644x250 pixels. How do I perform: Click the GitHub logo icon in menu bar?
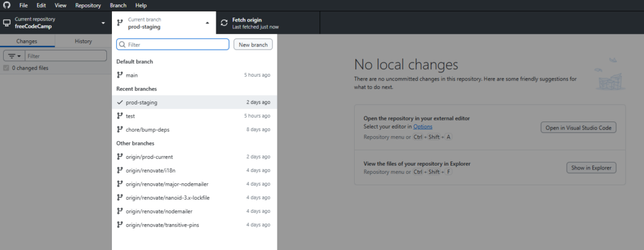(6, 5)
